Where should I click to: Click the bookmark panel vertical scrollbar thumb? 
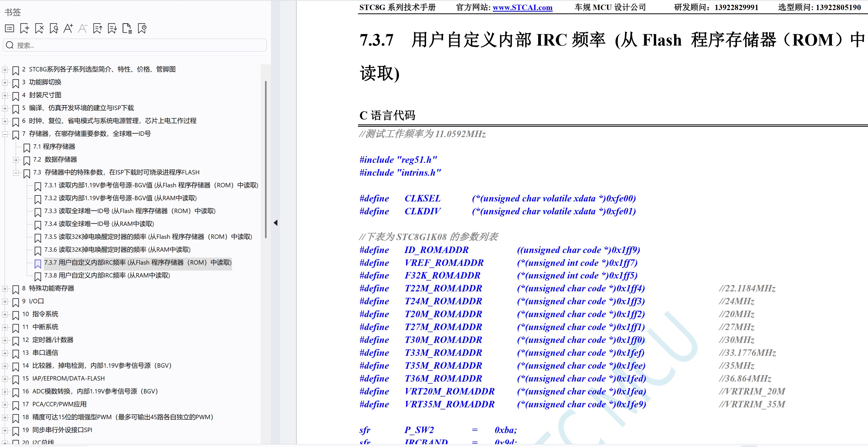pyautogui.click(x=266, y=160)
